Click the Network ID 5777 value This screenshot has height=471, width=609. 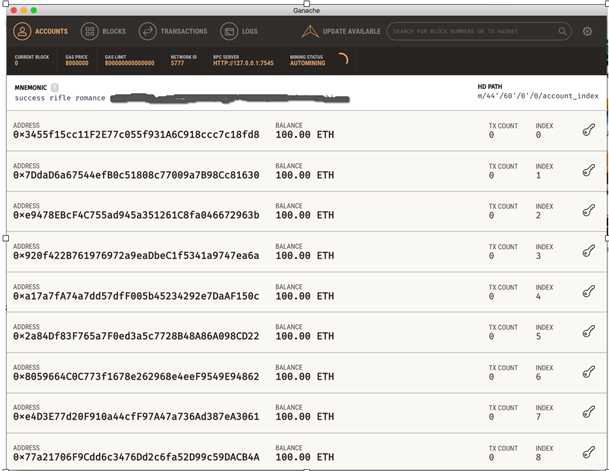coord(177,63)
